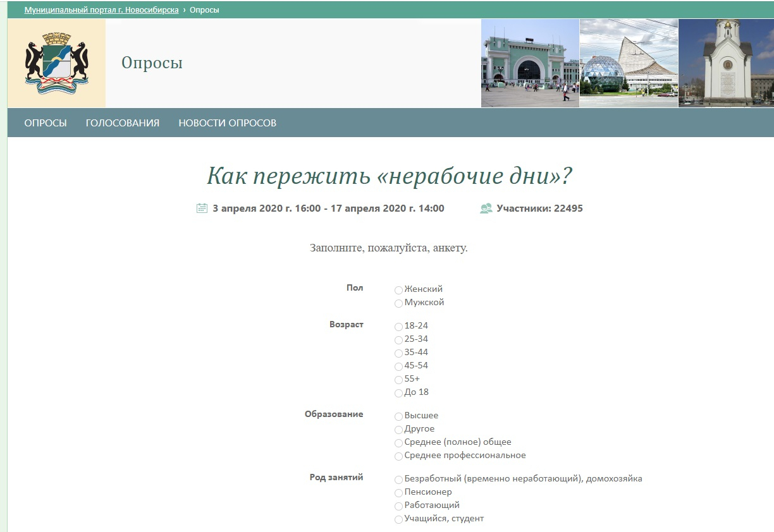The height and width of the screenshot is (532, 774).
Task: Click the calendar icon beside survey dates
Action: click(202, 208)
